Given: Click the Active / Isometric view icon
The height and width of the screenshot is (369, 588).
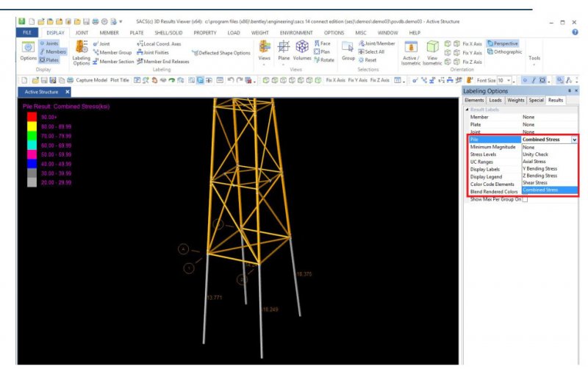Looking at the screenshot, I should 411,53.
